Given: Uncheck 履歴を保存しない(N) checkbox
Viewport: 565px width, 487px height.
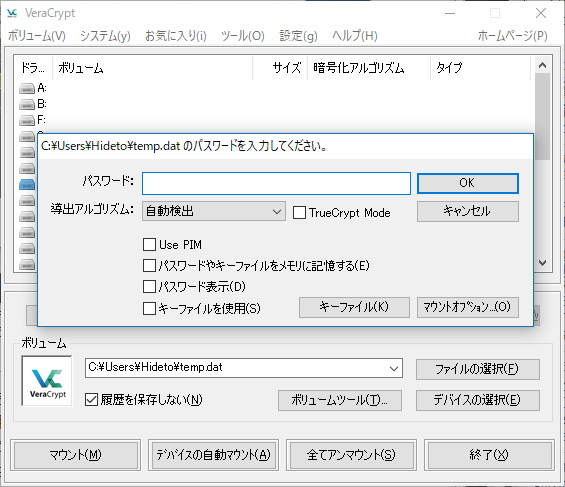Looking at the screenshot, I should point(92,399).
